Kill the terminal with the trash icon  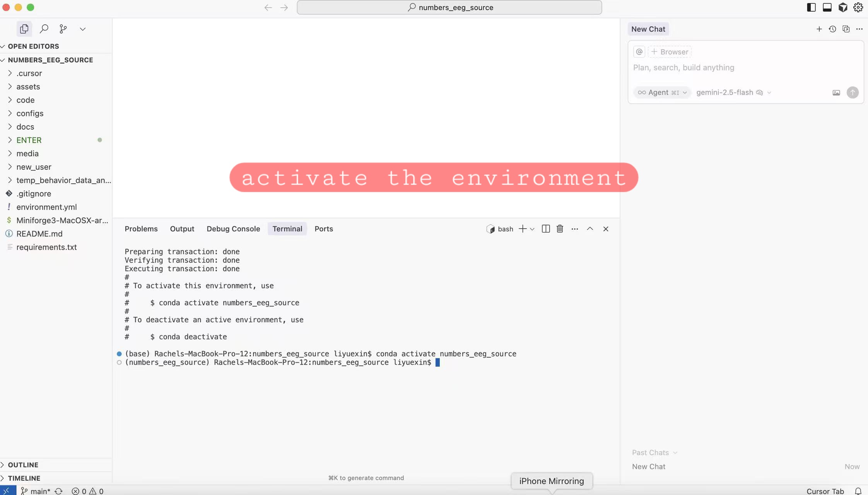[559, 229]
